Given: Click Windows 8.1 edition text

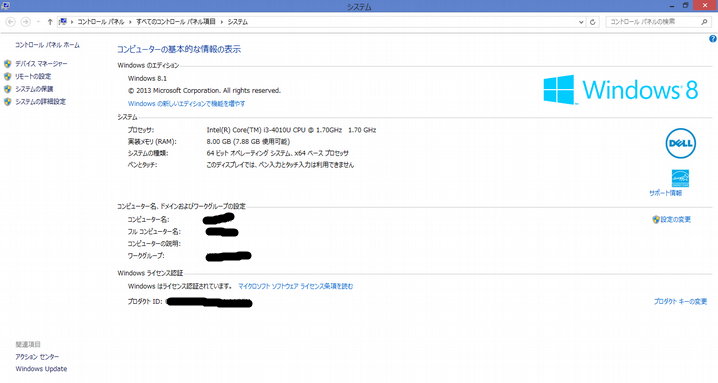Looking at the screenshot, I should point(147,78).
